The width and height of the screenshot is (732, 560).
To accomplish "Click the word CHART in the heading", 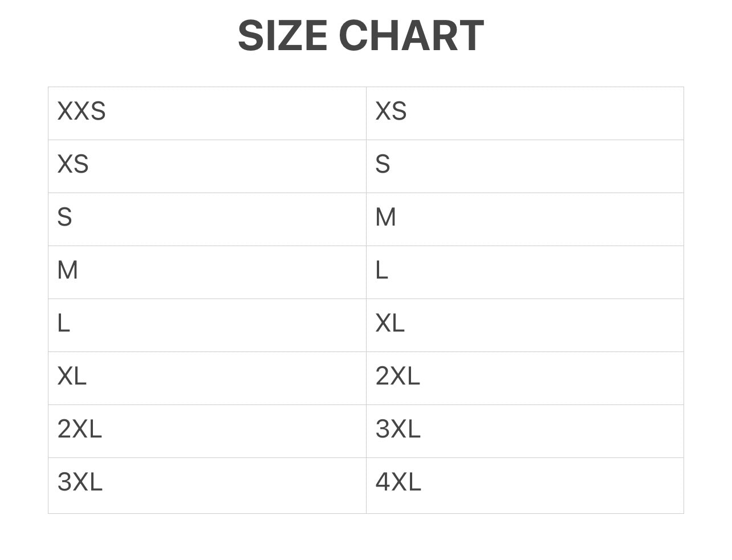I will pyautogui.click(x=411, y=35).
